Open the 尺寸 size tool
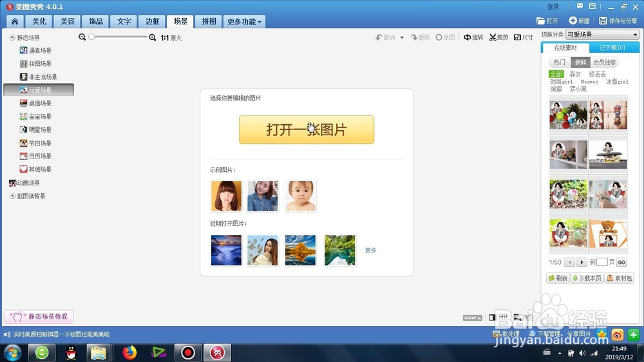This screenshot has width=644, height=362. pos(524,37)
